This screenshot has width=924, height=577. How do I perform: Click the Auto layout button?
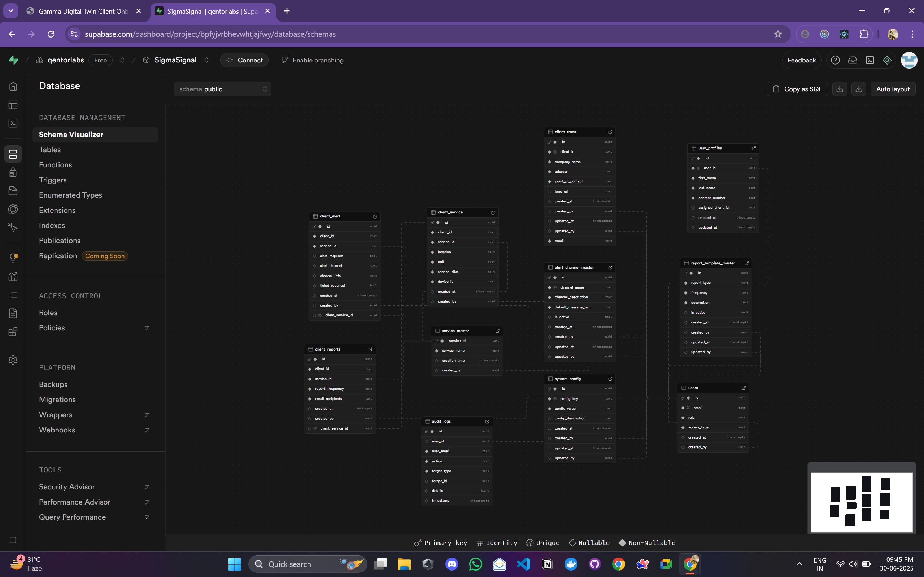(892, 89)
